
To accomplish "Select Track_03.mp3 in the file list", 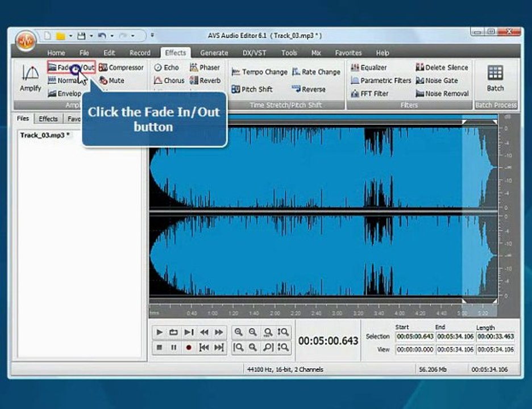I will coord(45,135).
